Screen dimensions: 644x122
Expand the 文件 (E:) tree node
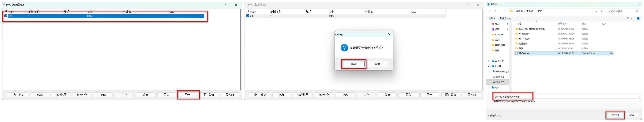[490, 82]
